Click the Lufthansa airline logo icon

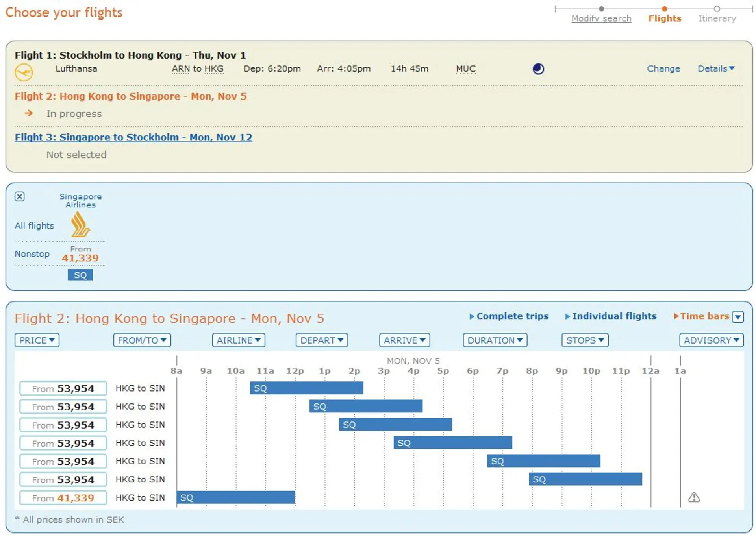click(24, 72)
